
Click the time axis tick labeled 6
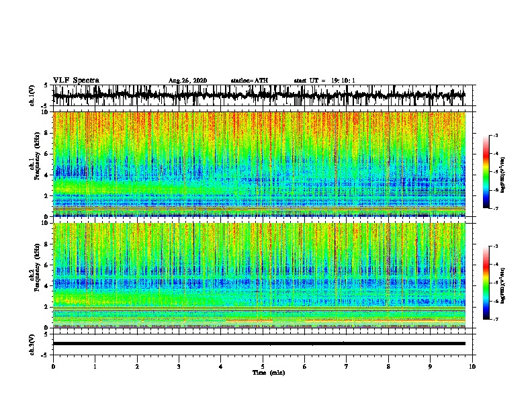tap(305, 367)
